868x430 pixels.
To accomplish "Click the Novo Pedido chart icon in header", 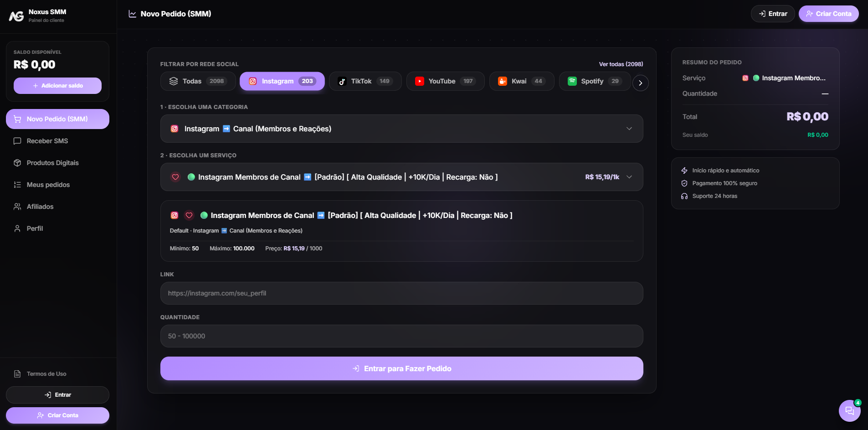I will tap(133, 14).
